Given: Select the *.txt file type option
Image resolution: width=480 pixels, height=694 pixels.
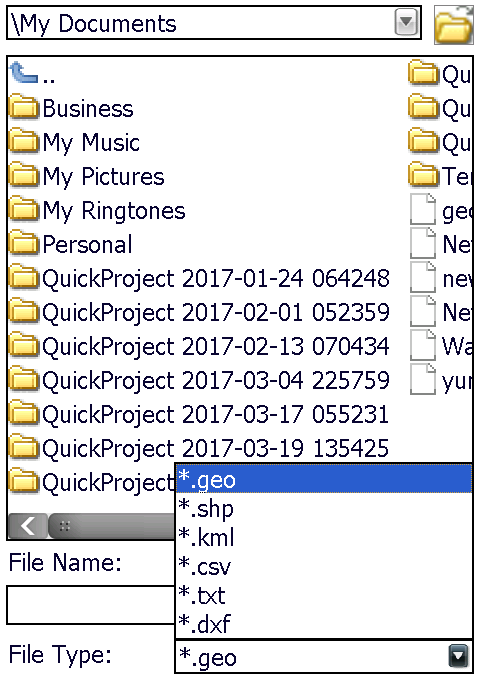Looking at the screenshot, I should 324,595.
